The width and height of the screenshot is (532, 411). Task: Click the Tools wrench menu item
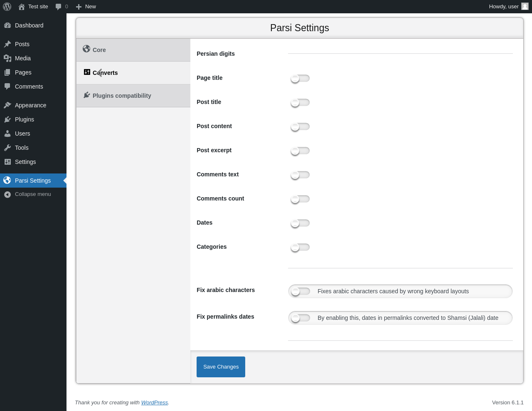point(22,148)
